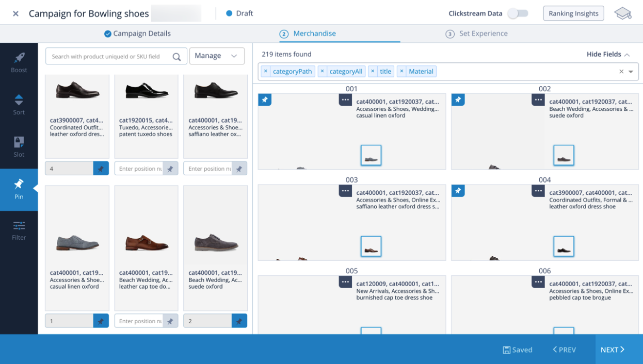The image size is (643, 364).
Task: Select image swatch of item 004
Action: 564,246
